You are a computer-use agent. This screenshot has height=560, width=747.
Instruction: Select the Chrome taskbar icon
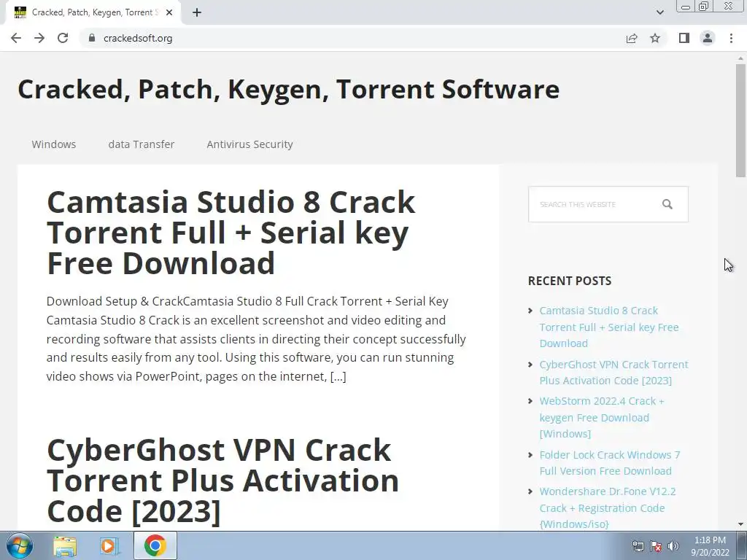[155, 545]
